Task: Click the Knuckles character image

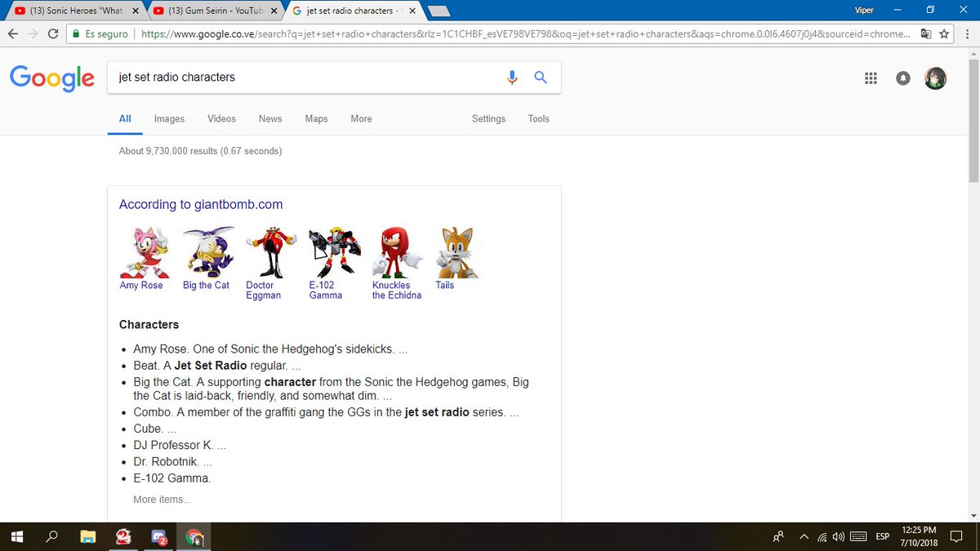Action: click(398, 252)
